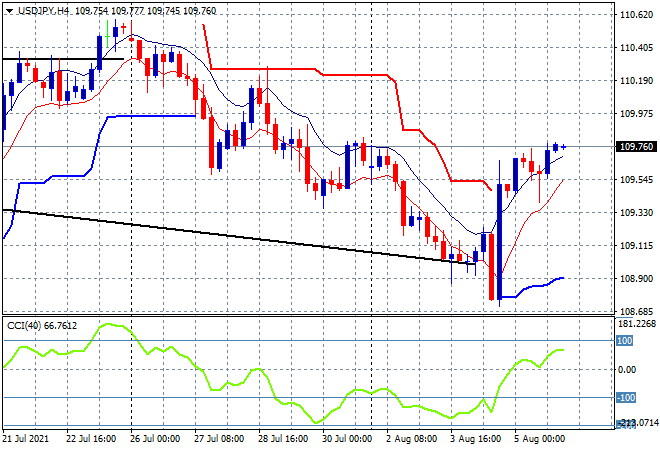Image resolution: width=660 pixels, height=450 pixels.
Task: Select the black descending trendline
Action: [240, 237]
